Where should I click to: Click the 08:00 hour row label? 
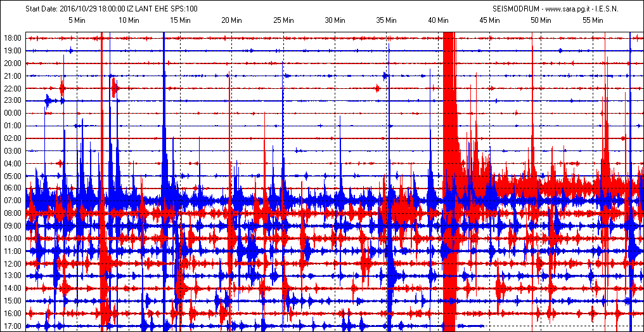pos(12,213)
